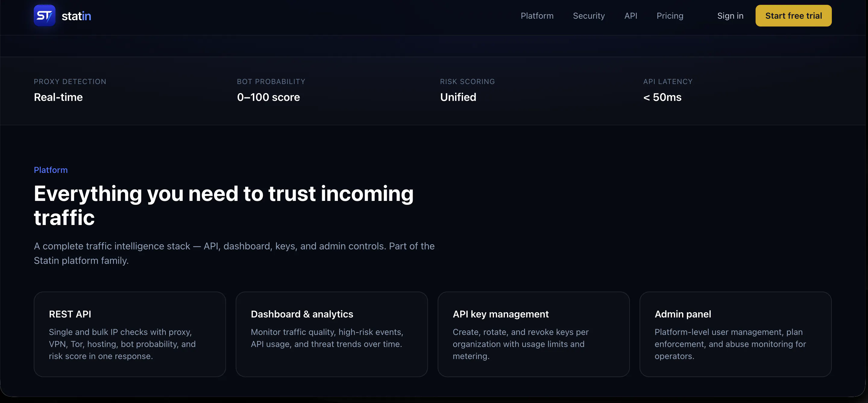Click the Everything you need to trust heading
This screenshot has width=868, height=403.
pyautogui.click(x=223, y=205)
